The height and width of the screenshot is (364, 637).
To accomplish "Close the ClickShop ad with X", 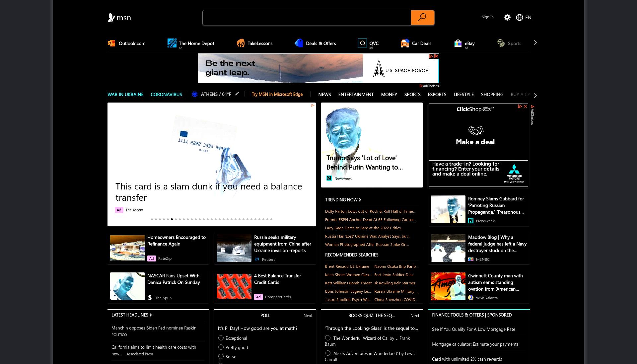I will click(x=525, y=107).
